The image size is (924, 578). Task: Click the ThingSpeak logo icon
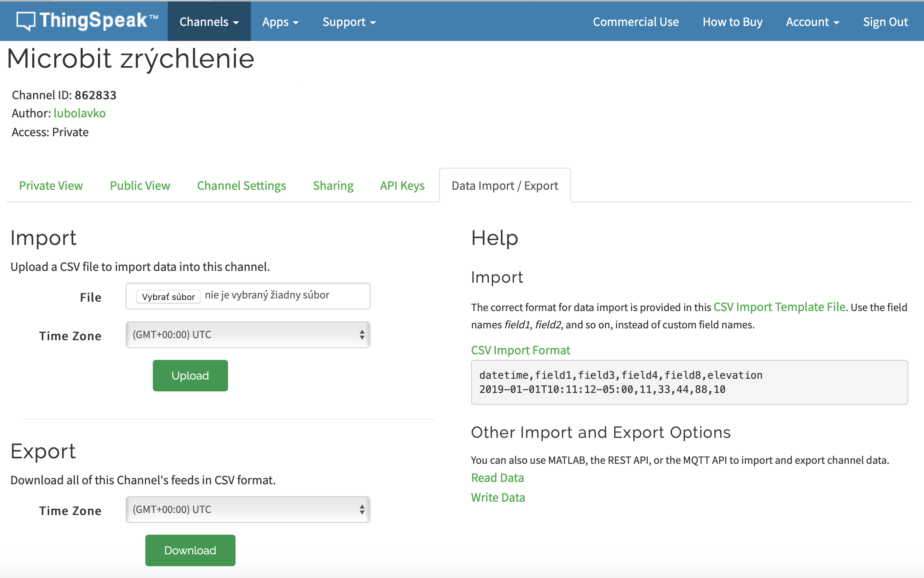coord(26,21)
